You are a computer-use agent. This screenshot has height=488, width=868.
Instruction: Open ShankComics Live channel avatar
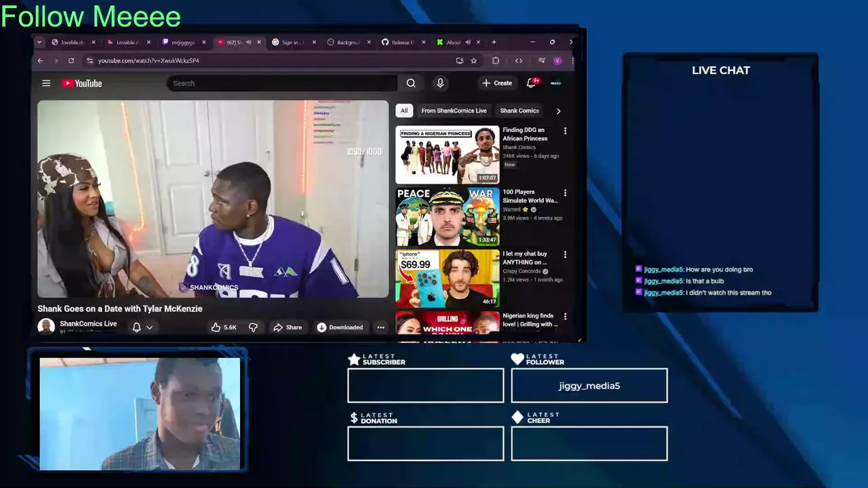[46, 327]
